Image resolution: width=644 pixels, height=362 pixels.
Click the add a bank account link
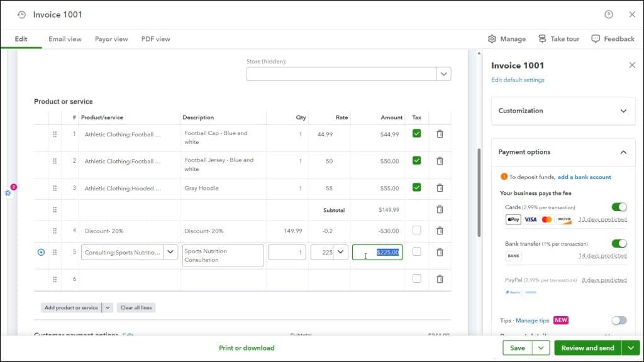click(x=584, y=177)
